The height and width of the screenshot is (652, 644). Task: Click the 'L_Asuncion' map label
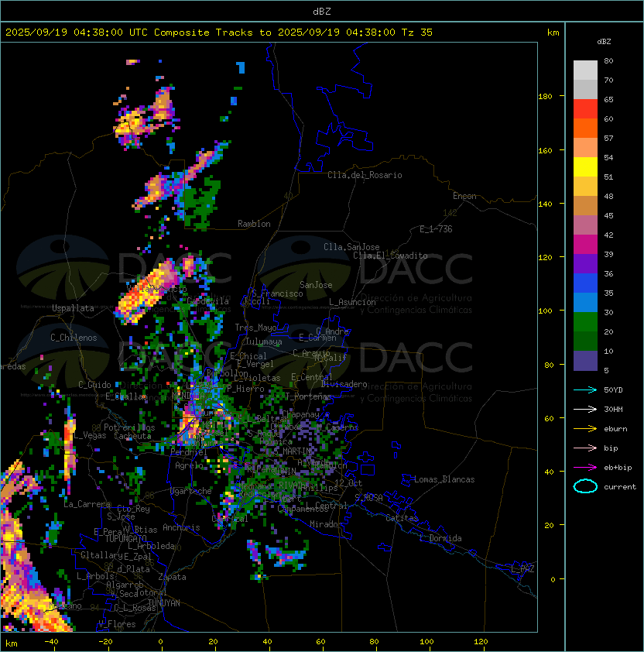(352, 302)
